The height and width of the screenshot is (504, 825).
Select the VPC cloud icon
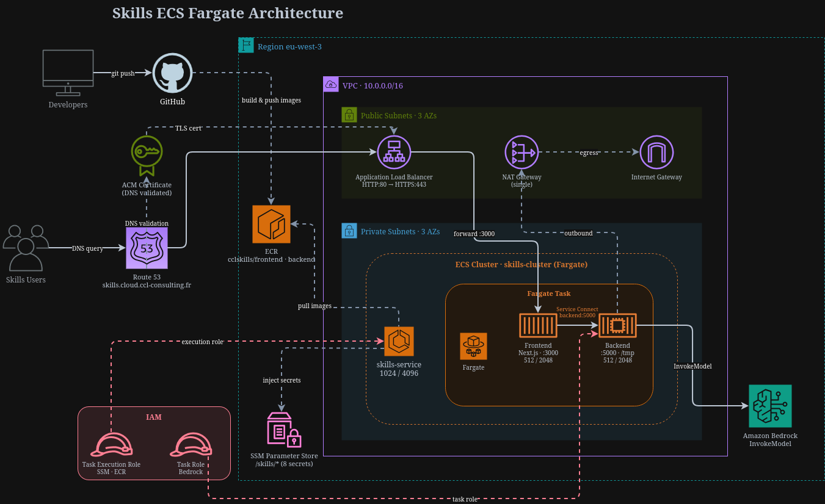(331, 84)
